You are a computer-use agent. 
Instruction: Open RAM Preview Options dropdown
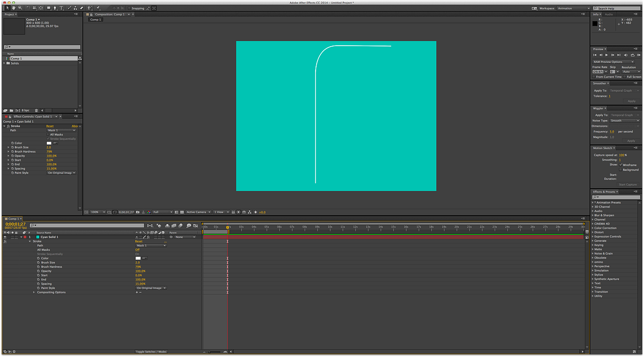pos(613,62)
